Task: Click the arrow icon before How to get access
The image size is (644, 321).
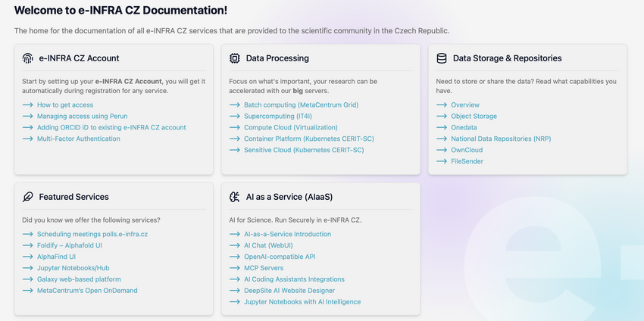Action: (27, 105)
